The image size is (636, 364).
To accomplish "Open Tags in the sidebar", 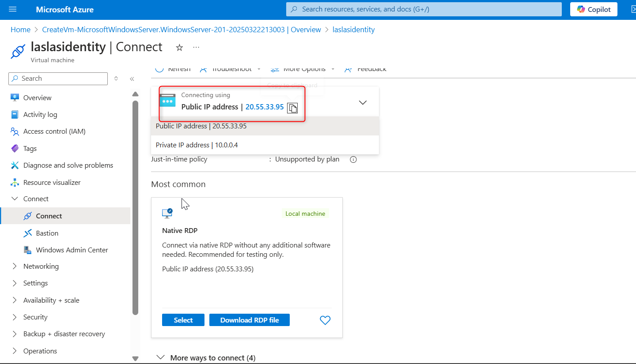I will [30, 149].
